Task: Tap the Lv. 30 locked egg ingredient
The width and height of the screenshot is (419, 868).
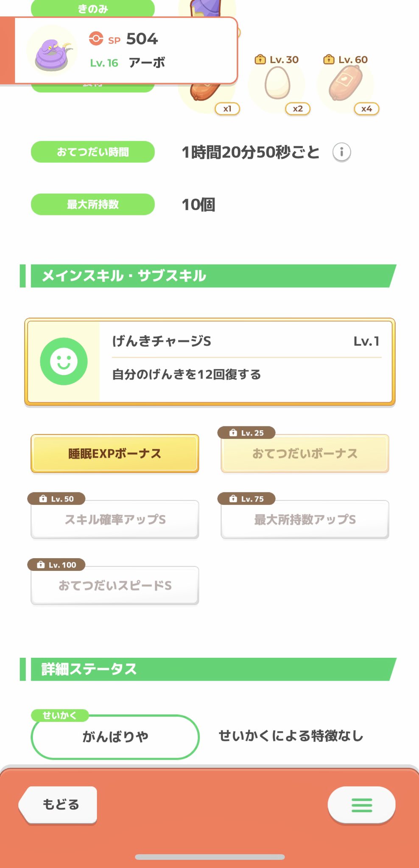Action: pos(277,83)
